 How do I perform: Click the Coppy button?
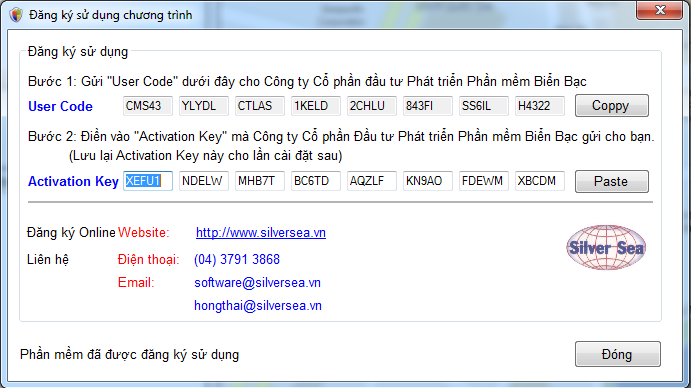611,106
